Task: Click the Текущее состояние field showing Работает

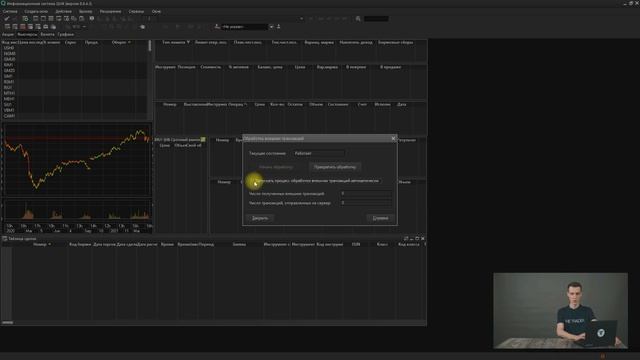Action: [x=318, y=153]
